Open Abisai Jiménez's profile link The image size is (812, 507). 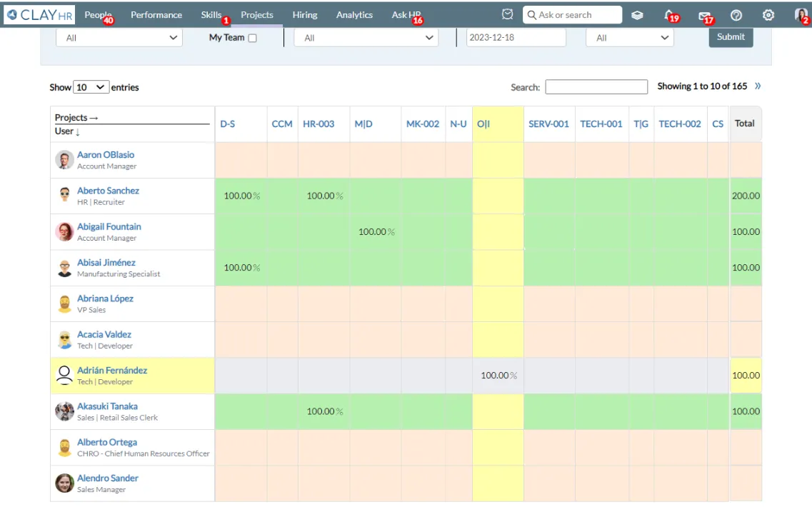106,262
